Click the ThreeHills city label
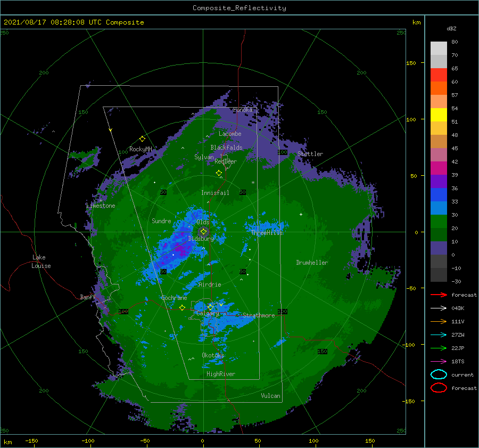This screenshot has height=448, width=479. pyautogui.click(x=267, y=233)
